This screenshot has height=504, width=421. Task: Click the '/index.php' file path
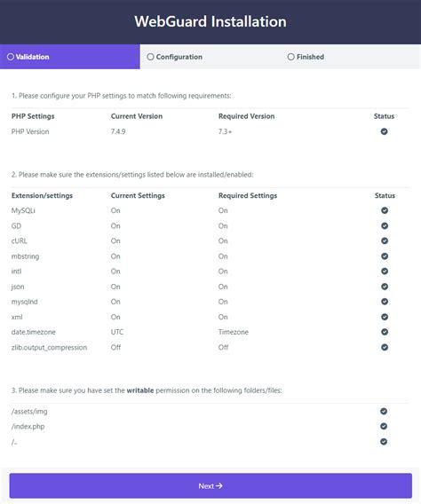[28, 427]
